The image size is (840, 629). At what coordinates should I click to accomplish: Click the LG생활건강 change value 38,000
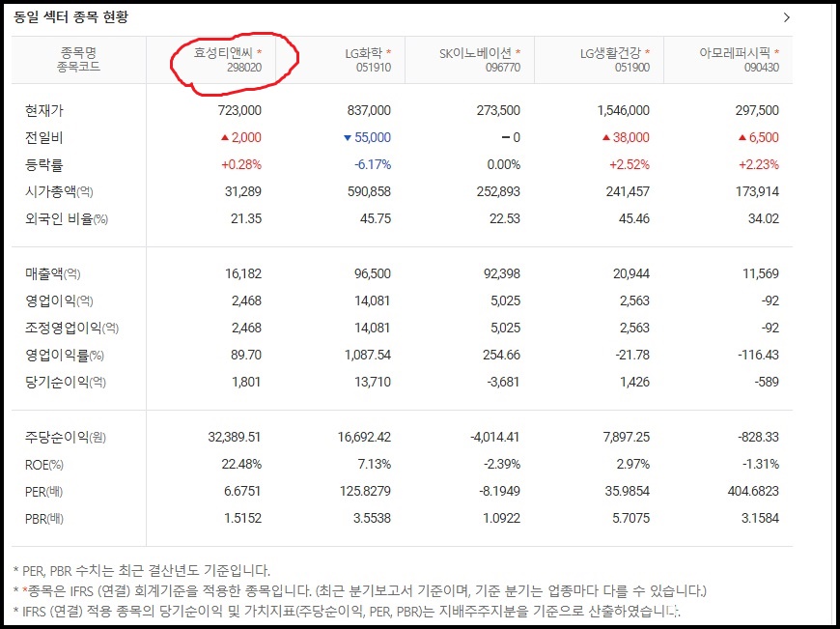tap(631, 137)
